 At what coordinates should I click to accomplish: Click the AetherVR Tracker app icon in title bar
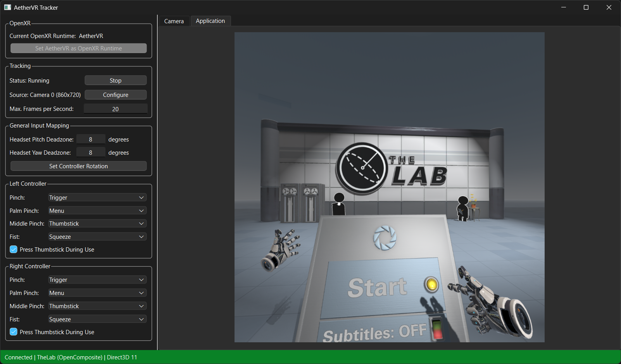pos(7,7)
